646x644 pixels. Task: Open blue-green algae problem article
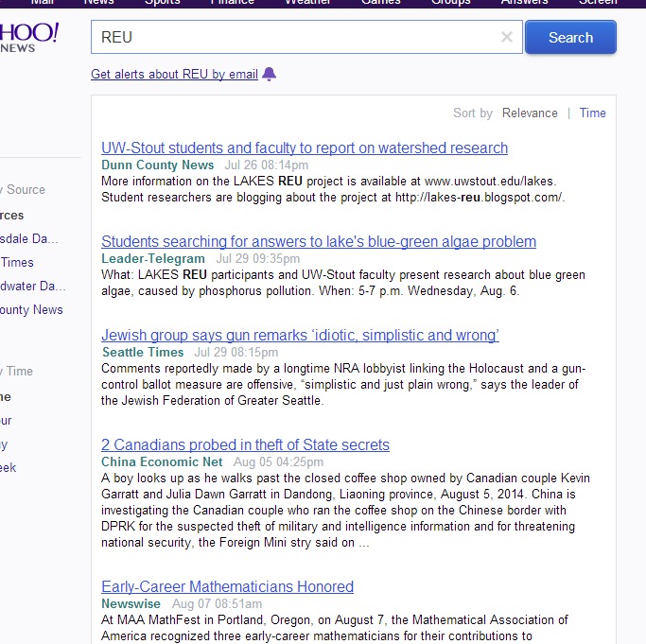click(319, 241)
